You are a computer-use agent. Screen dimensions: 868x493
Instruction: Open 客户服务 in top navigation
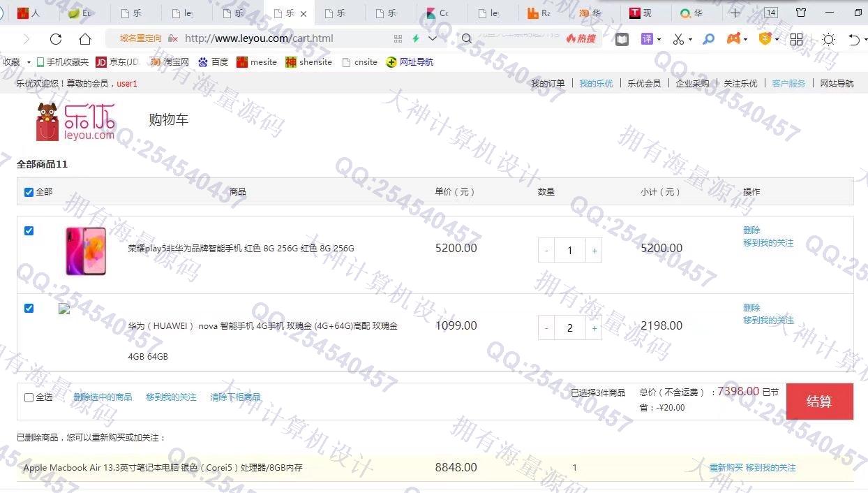[x=788, y=84]
